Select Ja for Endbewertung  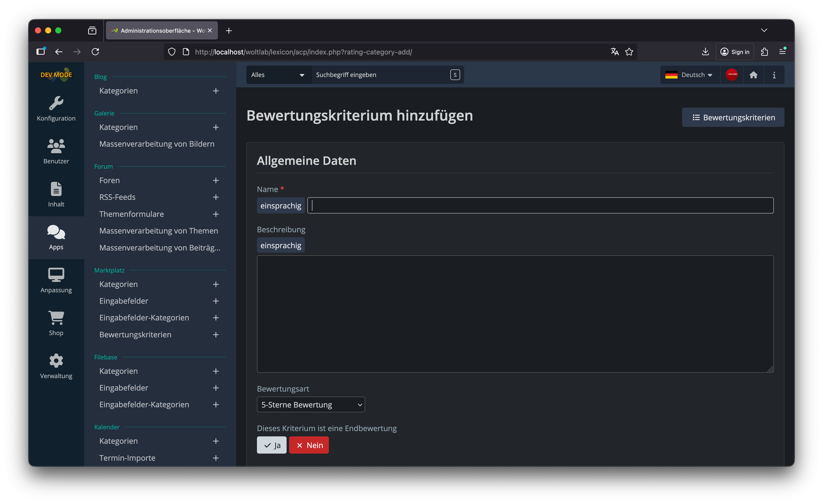tap(272, 445)
